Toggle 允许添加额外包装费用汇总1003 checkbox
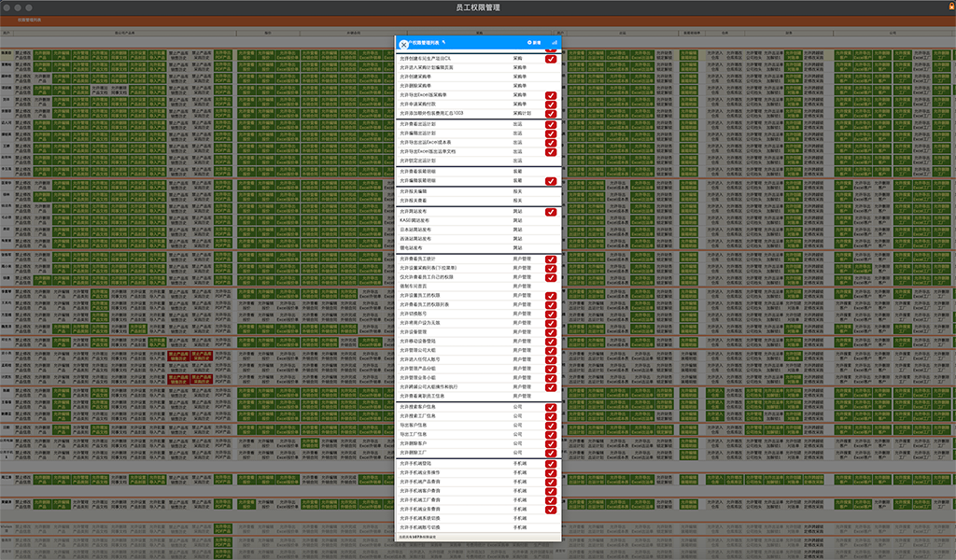 click(551, 113)
